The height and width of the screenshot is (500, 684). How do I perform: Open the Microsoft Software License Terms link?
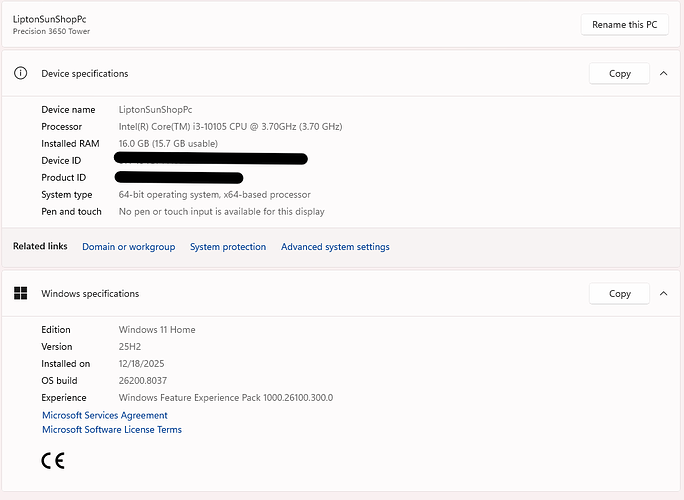coord(112,429)
